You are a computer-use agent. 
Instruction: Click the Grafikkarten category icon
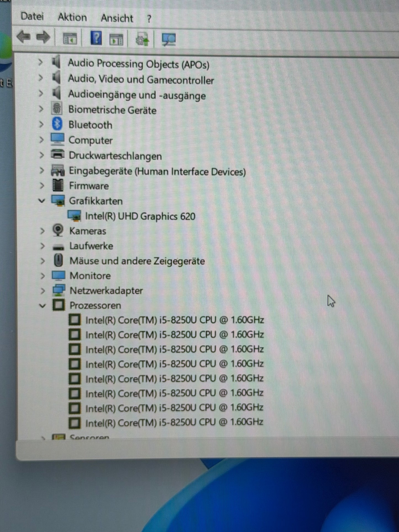coord(58,200)
